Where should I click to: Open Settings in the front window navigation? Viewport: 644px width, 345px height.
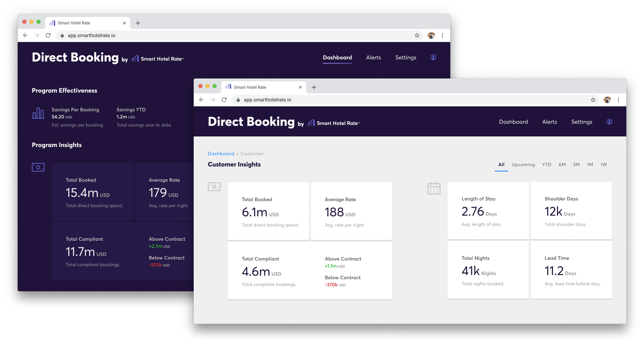[x=581, y=122]
